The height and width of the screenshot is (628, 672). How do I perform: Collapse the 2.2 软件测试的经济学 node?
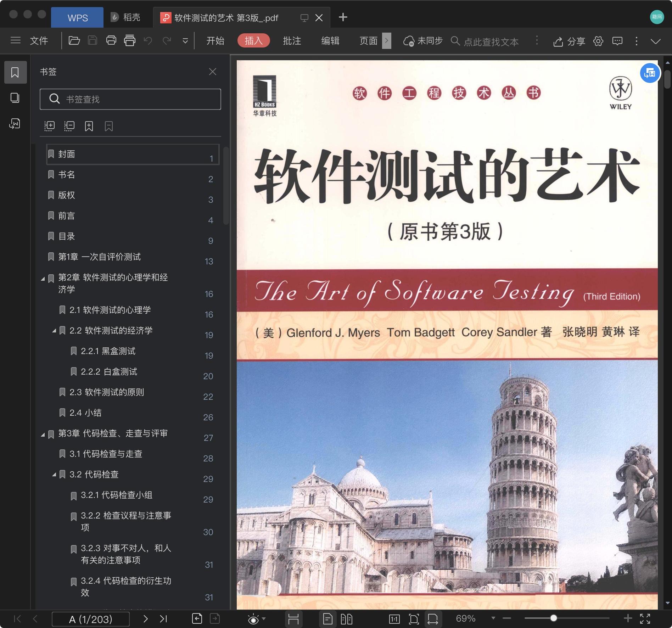[x=54, y=331]
